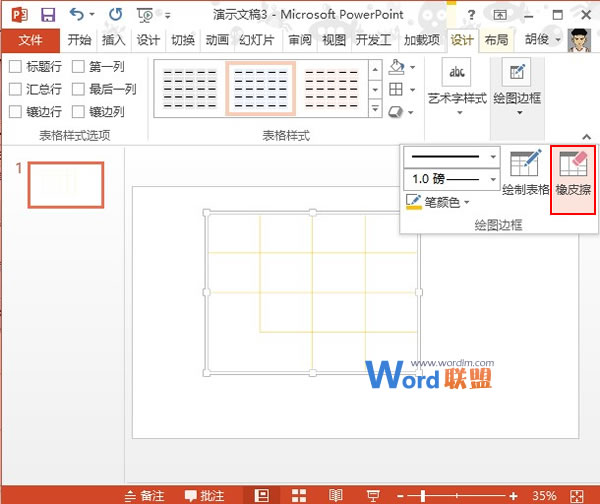Click the user account avatar picture
Viewport: 600px width, 504px height.
(579, 40)
